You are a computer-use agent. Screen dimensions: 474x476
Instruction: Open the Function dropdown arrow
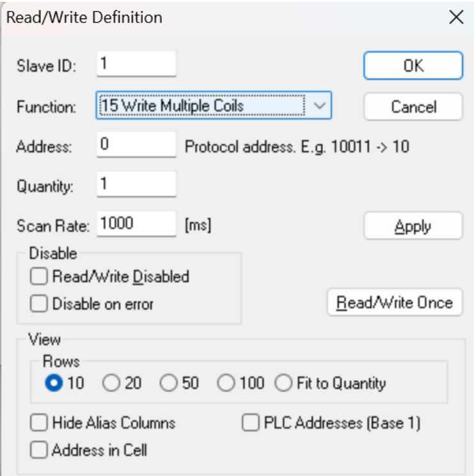click(322, 106)
